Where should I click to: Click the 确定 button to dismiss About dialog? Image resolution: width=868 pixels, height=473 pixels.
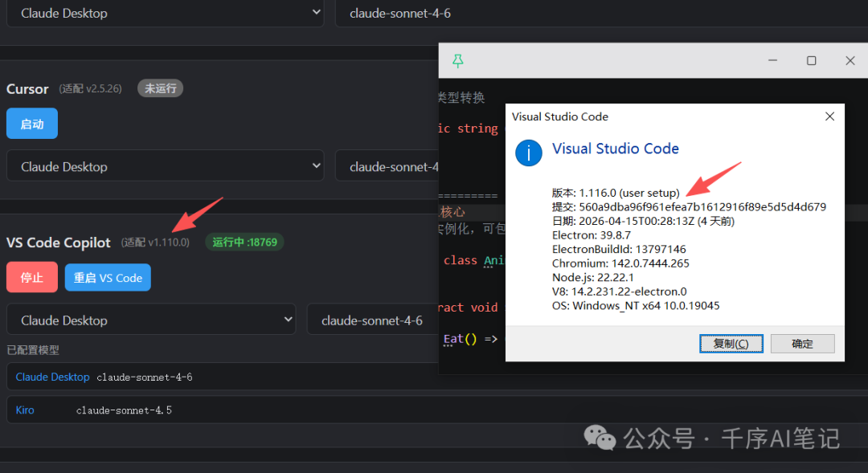point(802,343)
